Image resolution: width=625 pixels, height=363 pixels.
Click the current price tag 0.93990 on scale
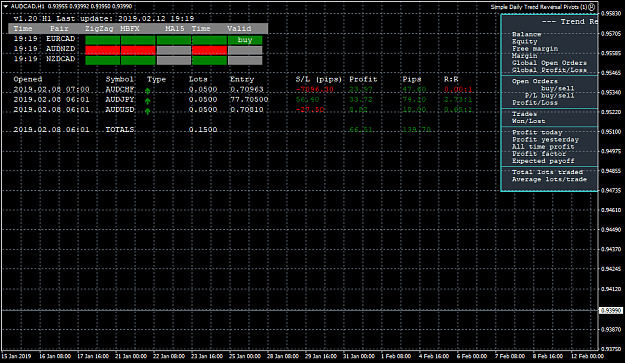tap(611, 310)
